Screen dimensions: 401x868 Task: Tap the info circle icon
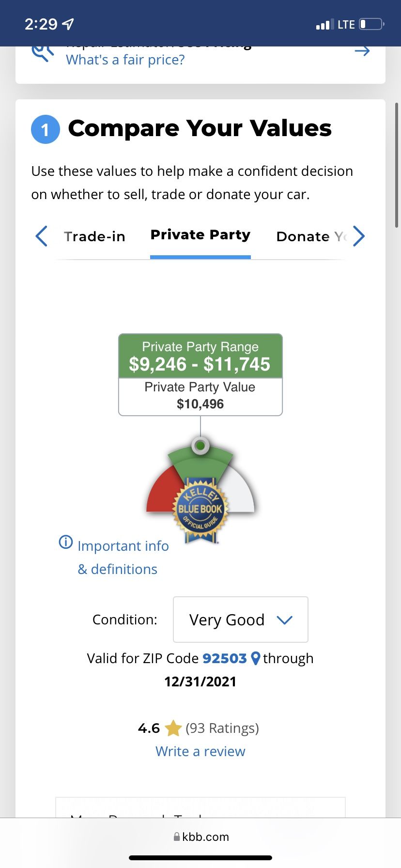66,542
